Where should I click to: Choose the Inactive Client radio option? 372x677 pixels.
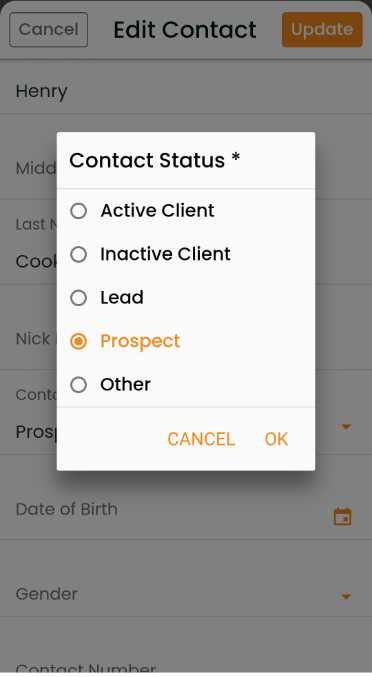79,254
